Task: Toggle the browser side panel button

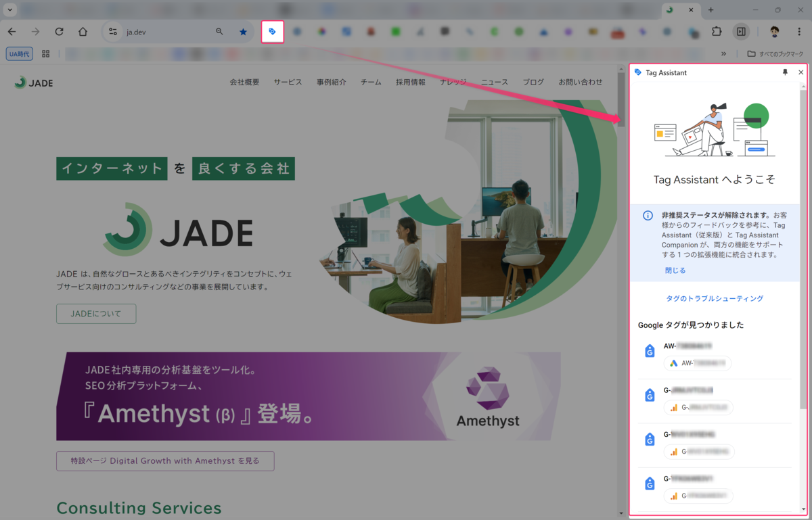Action: point(742,32)
